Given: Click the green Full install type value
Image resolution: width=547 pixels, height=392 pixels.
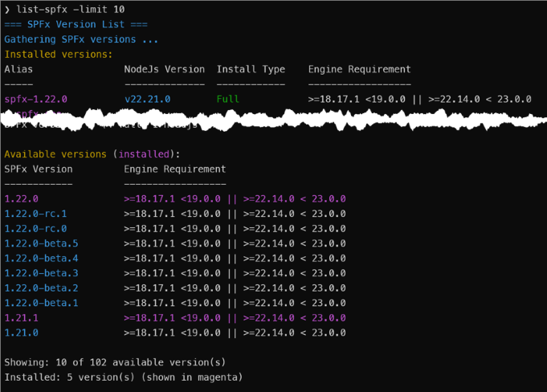Looking at the screenshot, I should pyautogui.click(x=228, y=100).
